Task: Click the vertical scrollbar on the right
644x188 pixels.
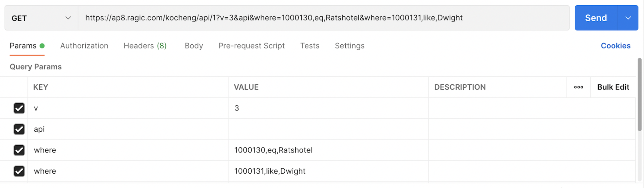Action: tap(640, 94)
